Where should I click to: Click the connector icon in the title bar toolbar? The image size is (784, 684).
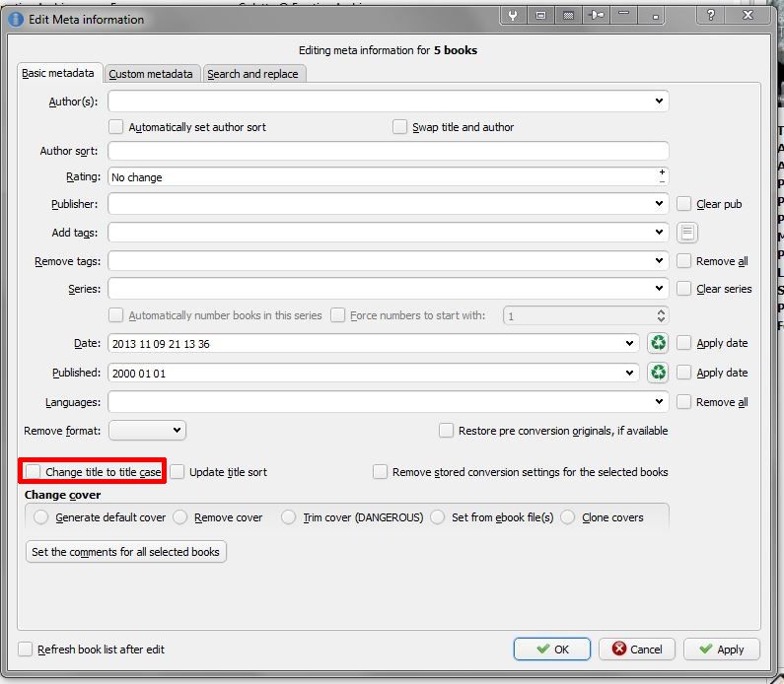(596, 16)
